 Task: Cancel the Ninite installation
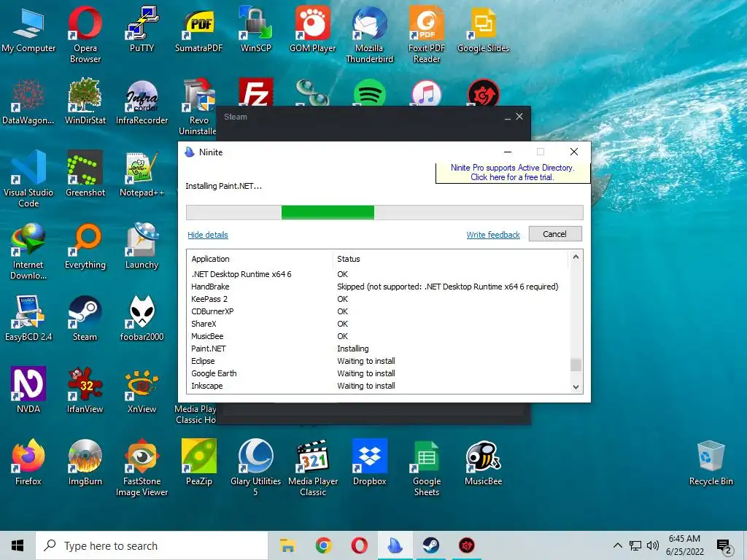click(x=555, y=234)
